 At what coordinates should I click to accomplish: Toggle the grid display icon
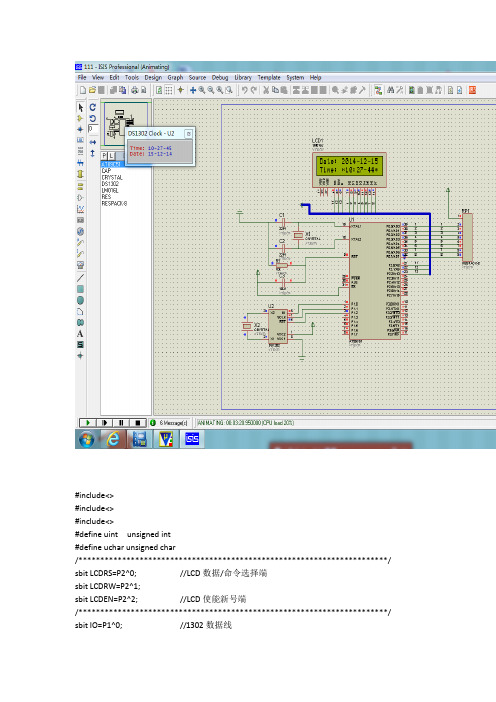[169, 90]
